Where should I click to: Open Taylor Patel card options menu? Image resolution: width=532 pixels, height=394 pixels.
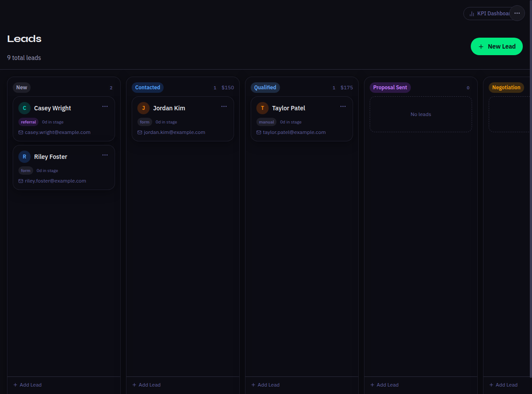pos(343,106)
